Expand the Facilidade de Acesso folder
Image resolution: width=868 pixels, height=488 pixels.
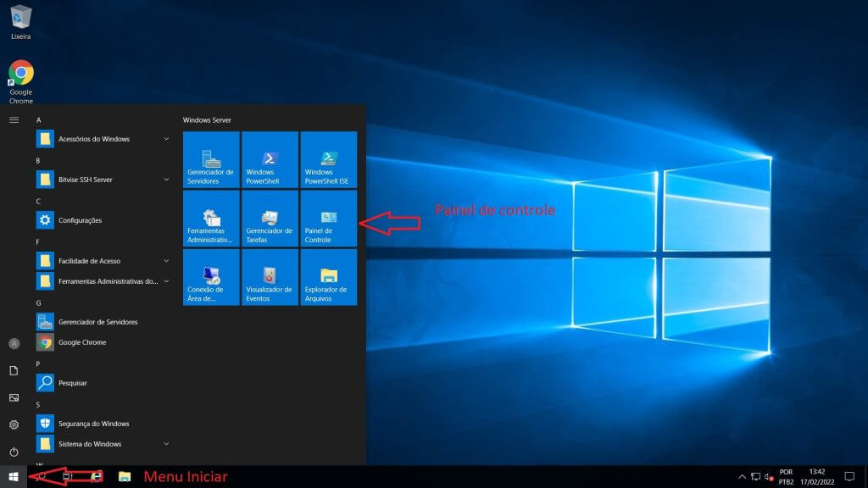[103, 261]
